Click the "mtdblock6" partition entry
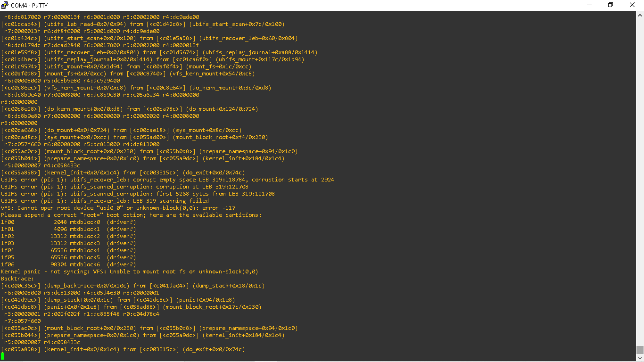 85,264
